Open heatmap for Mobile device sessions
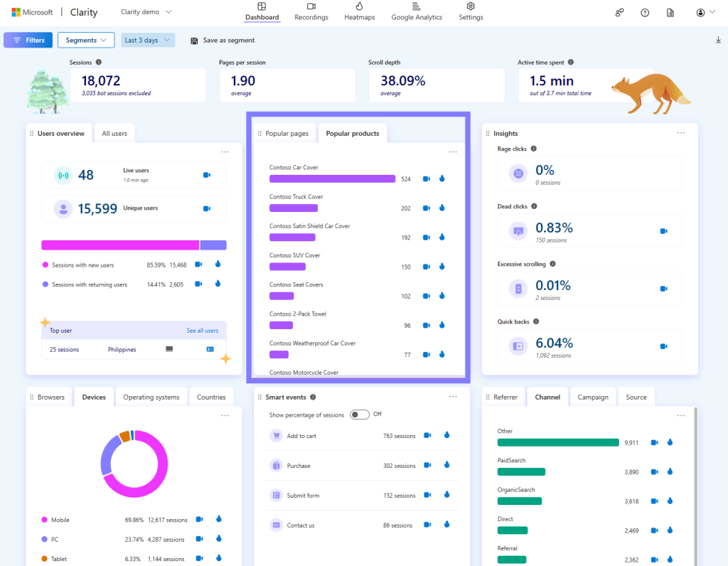728x566 pixels. (218, 520)
